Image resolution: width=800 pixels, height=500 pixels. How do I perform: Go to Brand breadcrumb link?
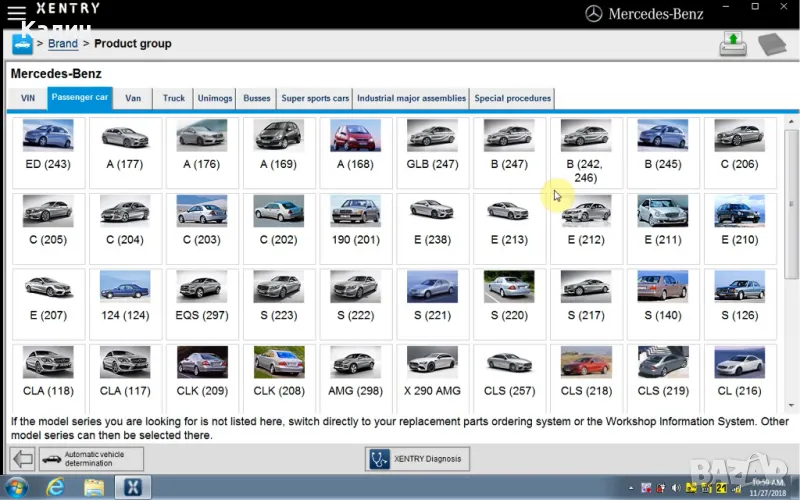coord(63,44)
